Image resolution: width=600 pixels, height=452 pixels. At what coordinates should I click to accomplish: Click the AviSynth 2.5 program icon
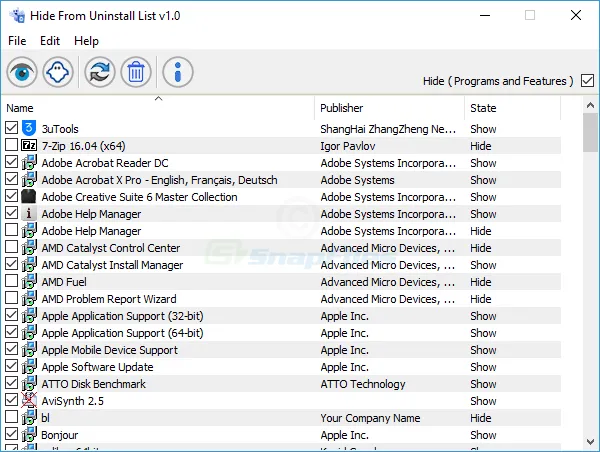point(29,400)
